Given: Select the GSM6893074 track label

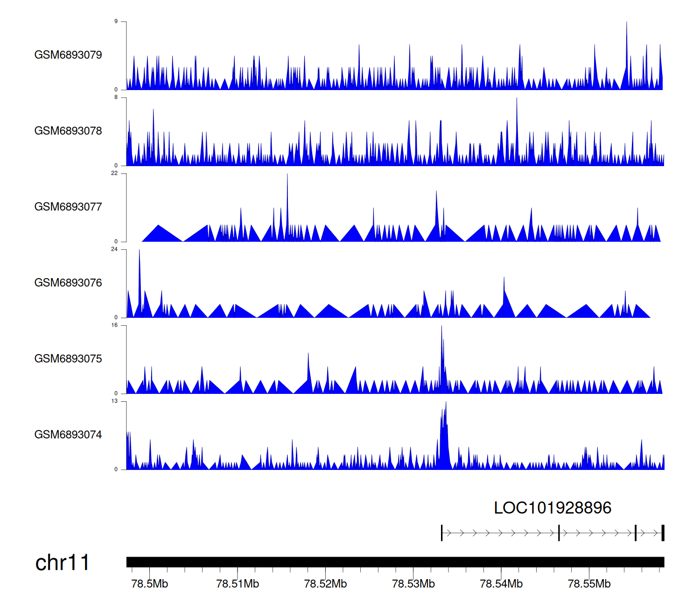Looking at the screenshot, I should click(x=68, y=435).
